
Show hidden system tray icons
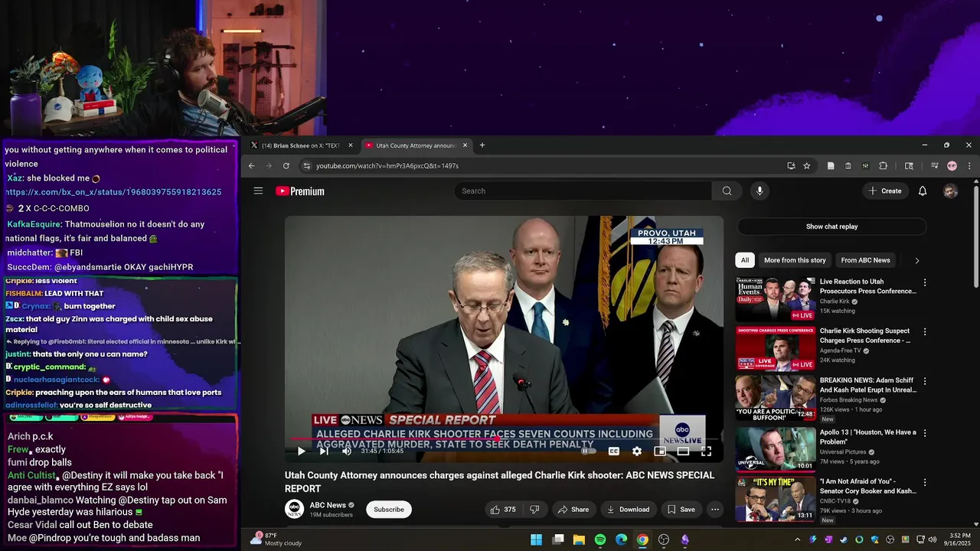coord(797,540)
